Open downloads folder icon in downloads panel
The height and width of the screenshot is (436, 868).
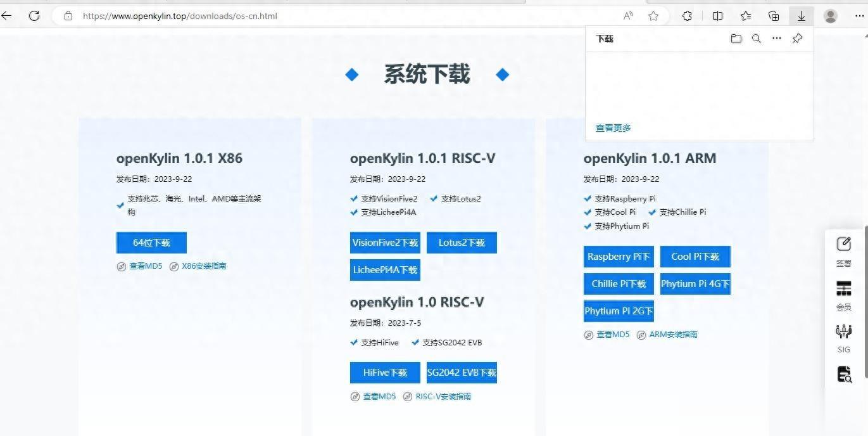736,39
